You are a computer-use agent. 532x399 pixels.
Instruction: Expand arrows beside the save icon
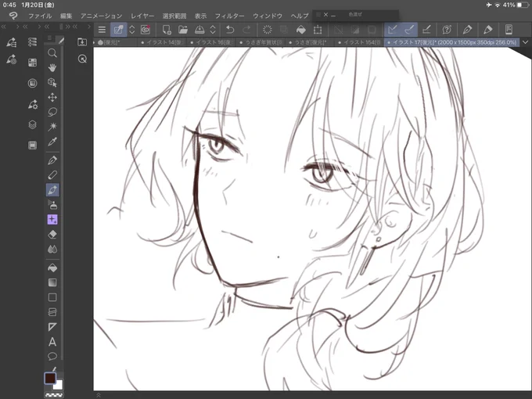click(213, 30)
